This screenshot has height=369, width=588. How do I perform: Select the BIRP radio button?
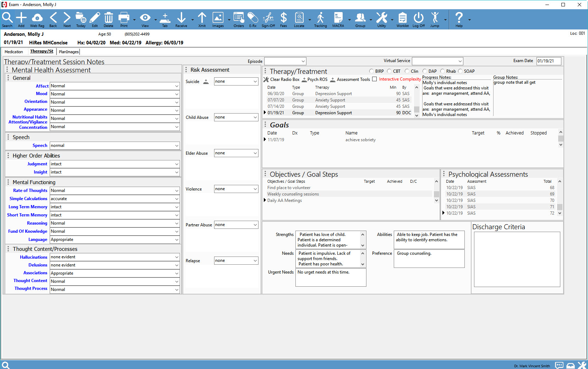371,71
